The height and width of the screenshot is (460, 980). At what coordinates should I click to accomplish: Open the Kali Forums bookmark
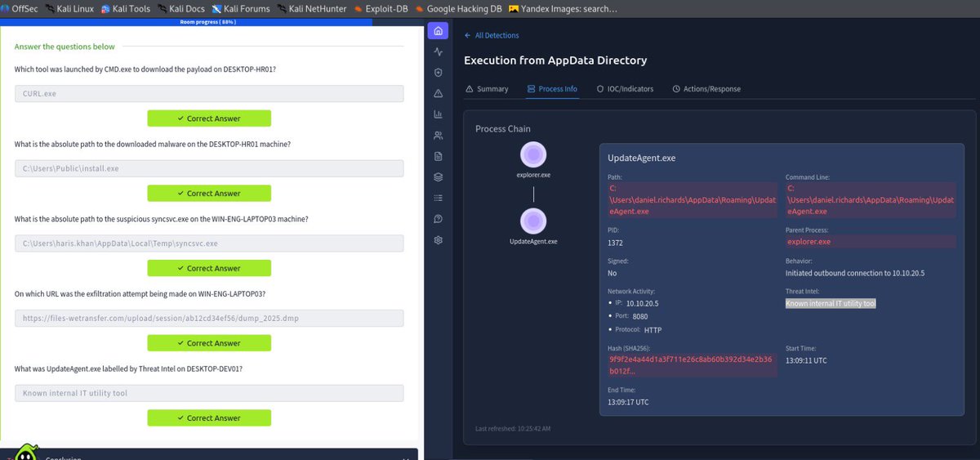point(241,8)
